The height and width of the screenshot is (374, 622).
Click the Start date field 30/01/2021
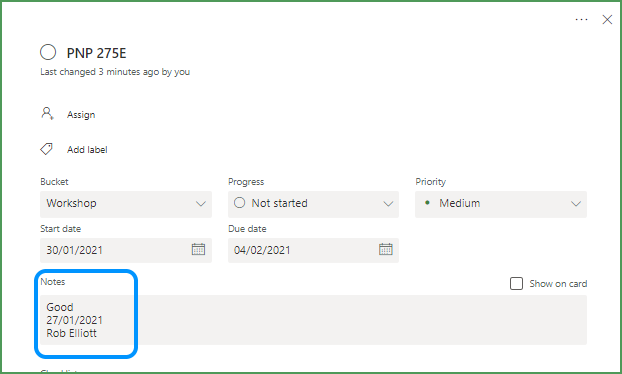pyautogui.click(x=126, y=250)
